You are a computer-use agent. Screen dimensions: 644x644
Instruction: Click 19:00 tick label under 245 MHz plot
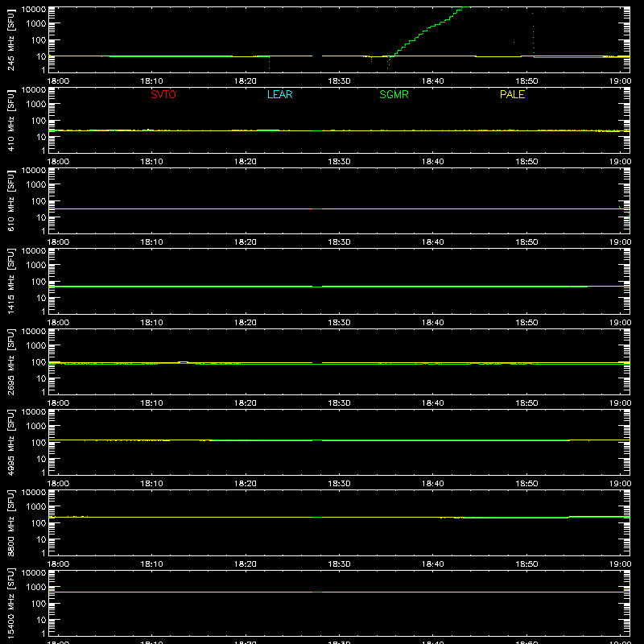tap(620, 81)
